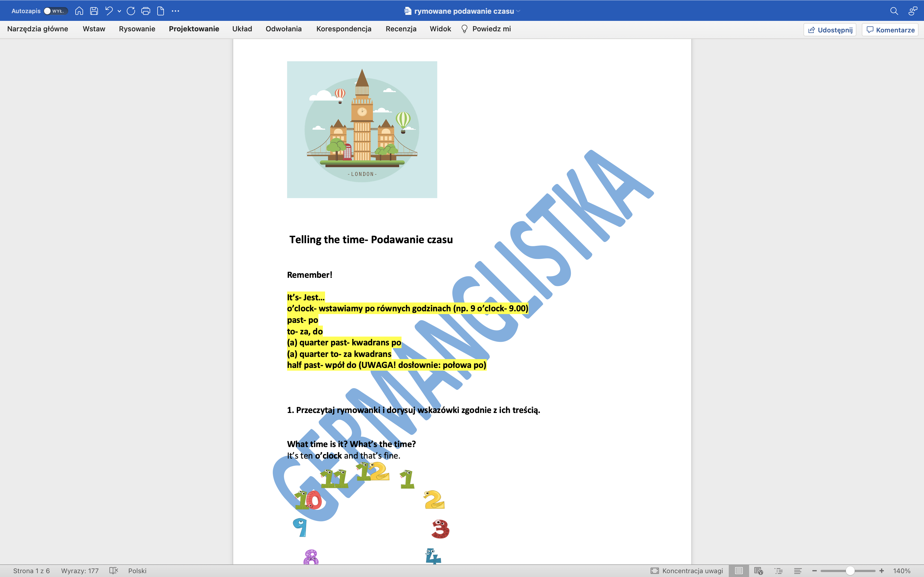Click the Home icon in title bar
This screenshot has width=924, height=577.
[x=79, y=11]
